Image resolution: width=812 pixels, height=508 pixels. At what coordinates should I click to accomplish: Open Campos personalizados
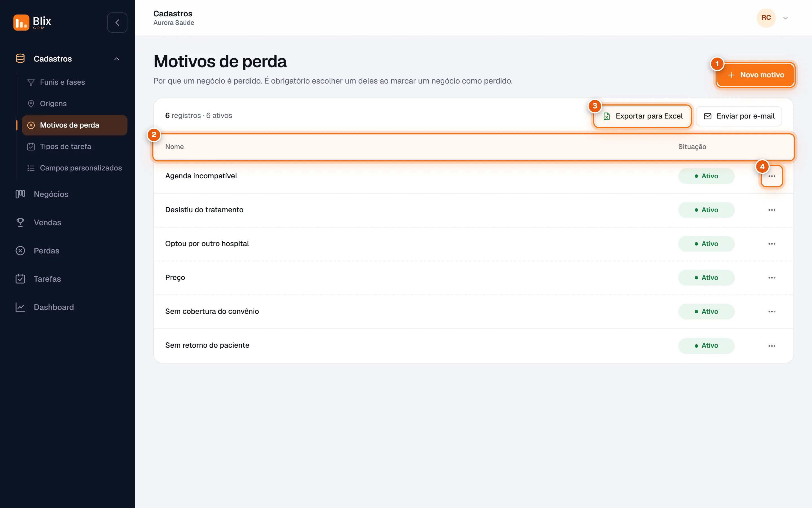point(74,168)
